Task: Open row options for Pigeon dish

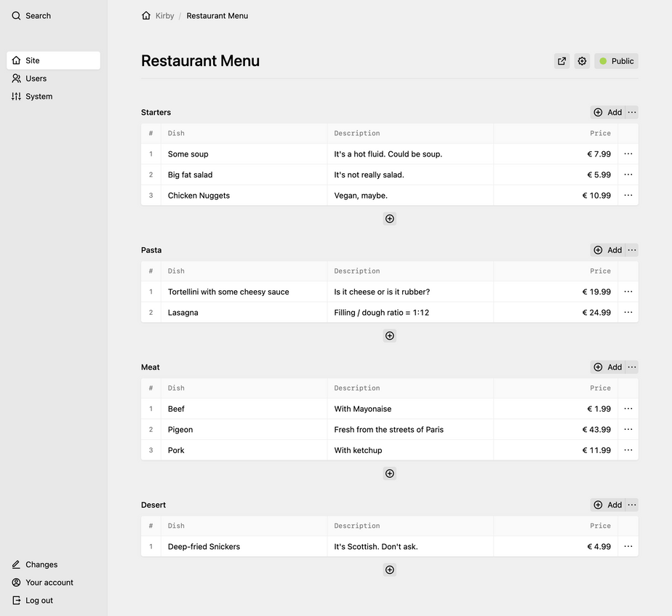Action: click(628, 430)
